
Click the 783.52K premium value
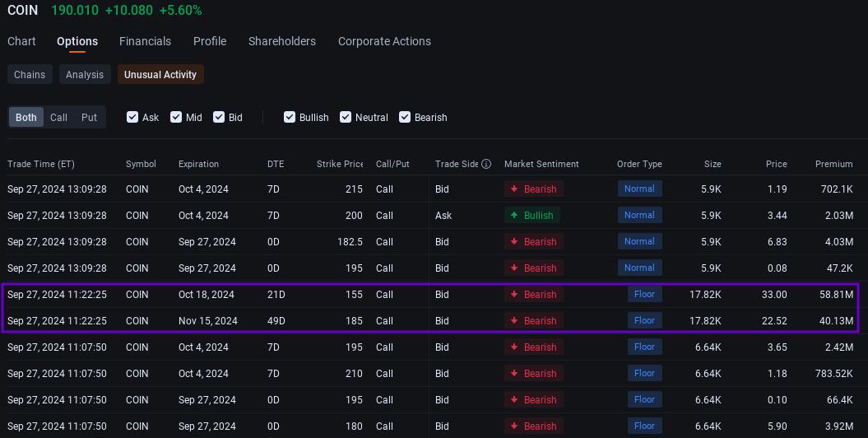pyautogui.click(x=834, y=373)
